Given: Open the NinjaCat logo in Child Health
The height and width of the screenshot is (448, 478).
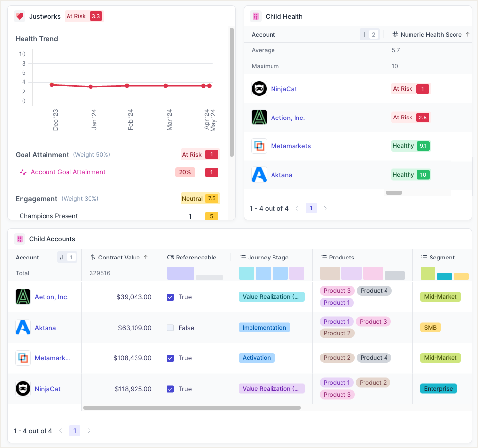Looking at the screenshot, I should coord(259,89).
